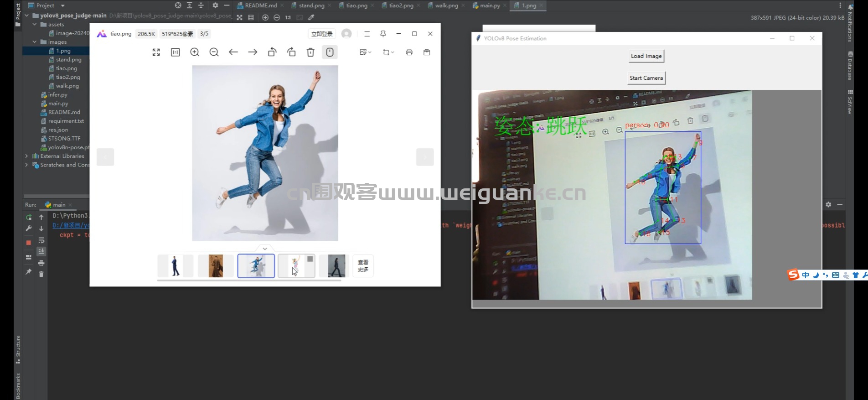This screenshot has height=400, width=868.
Task: Go to previous image using left arrow toolbar icon
Action: click(233, 52)
